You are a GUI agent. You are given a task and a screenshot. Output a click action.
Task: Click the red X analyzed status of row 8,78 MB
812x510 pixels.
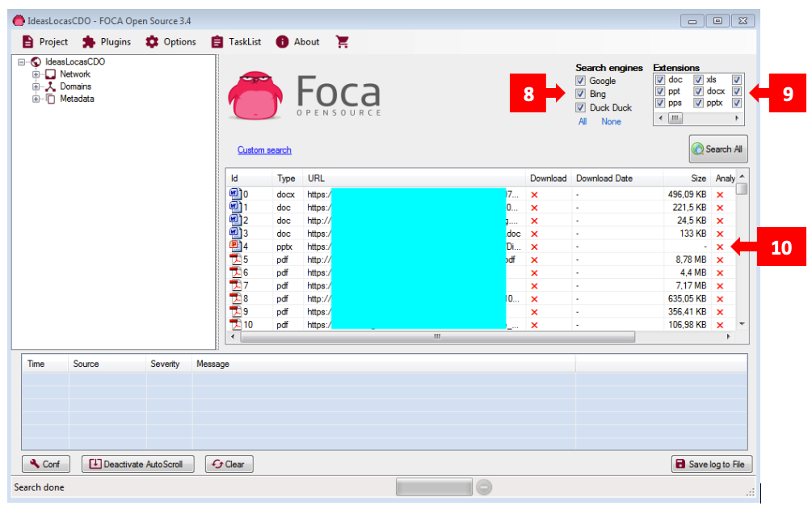(720, 260)
